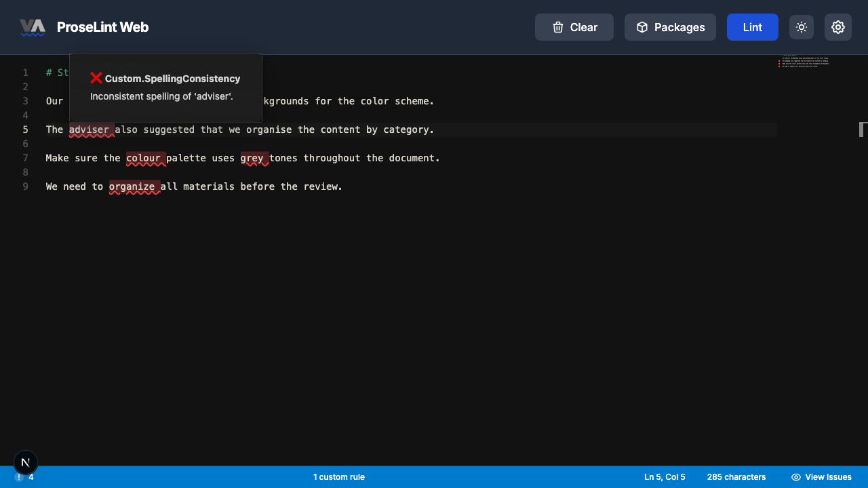The image size is (868, 488).
Task: Click the N avatar circle near bottom left
Action: click(25, 462)
